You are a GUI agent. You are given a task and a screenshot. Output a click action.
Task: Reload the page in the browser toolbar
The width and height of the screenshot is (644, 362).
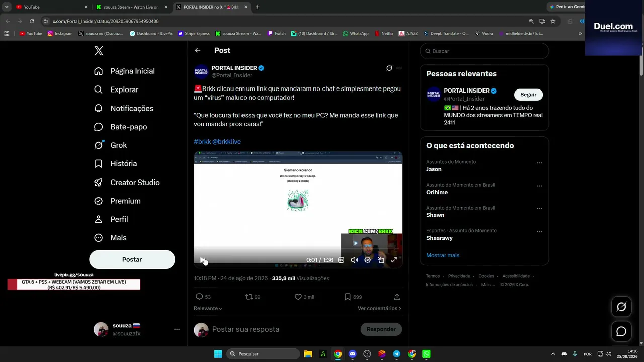(x=32, y=21)
